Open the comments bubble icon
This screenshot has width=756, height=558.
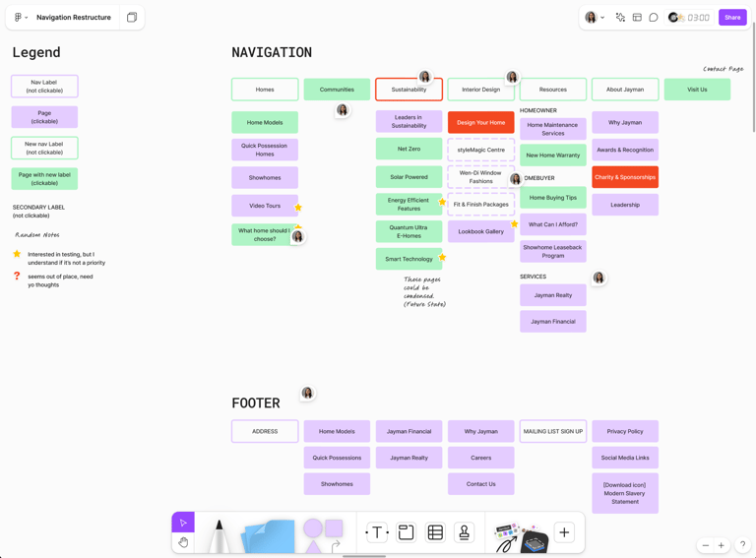click(654, 18)
